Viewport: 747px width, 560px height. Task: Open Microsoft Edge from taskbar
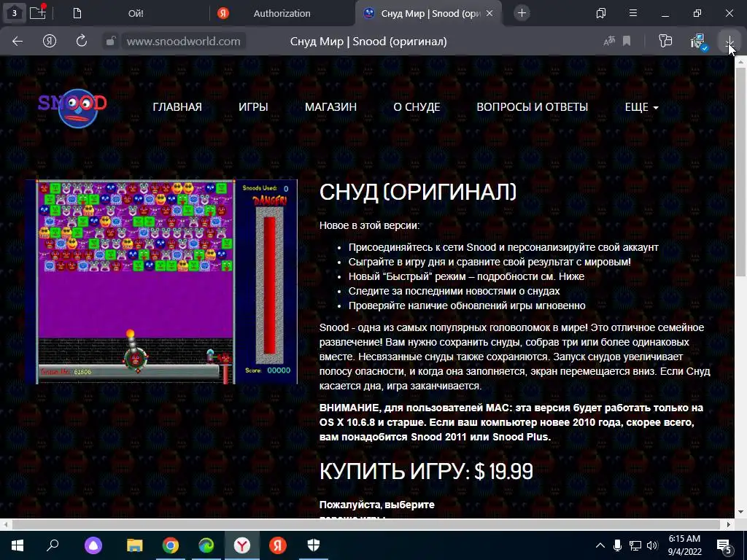pos(206,545)
